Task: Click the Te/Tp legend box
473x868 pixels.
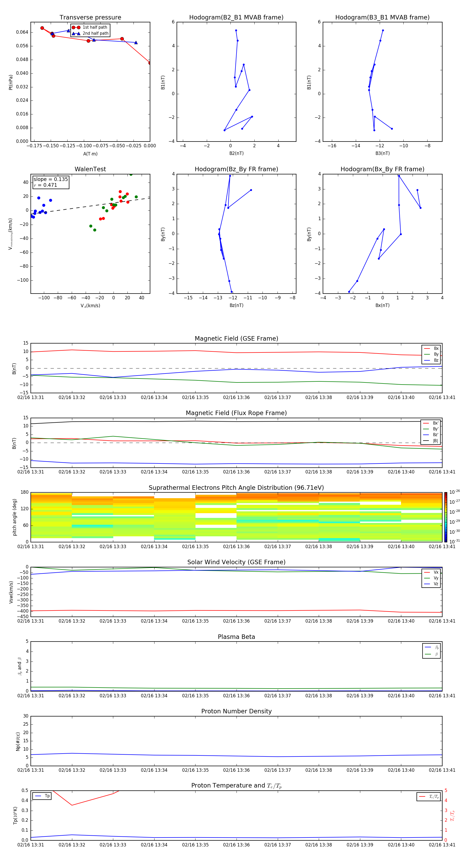Action: [429, 796]
